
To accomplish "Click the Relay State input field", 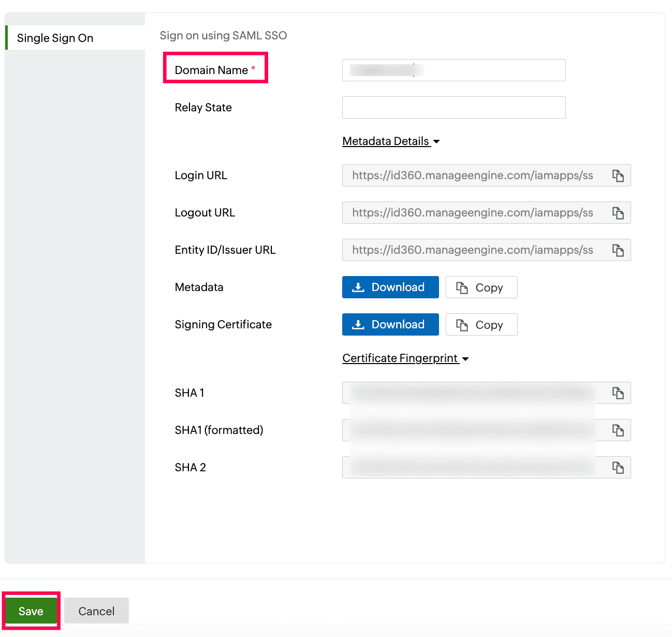I will click(x=453, y=107).
